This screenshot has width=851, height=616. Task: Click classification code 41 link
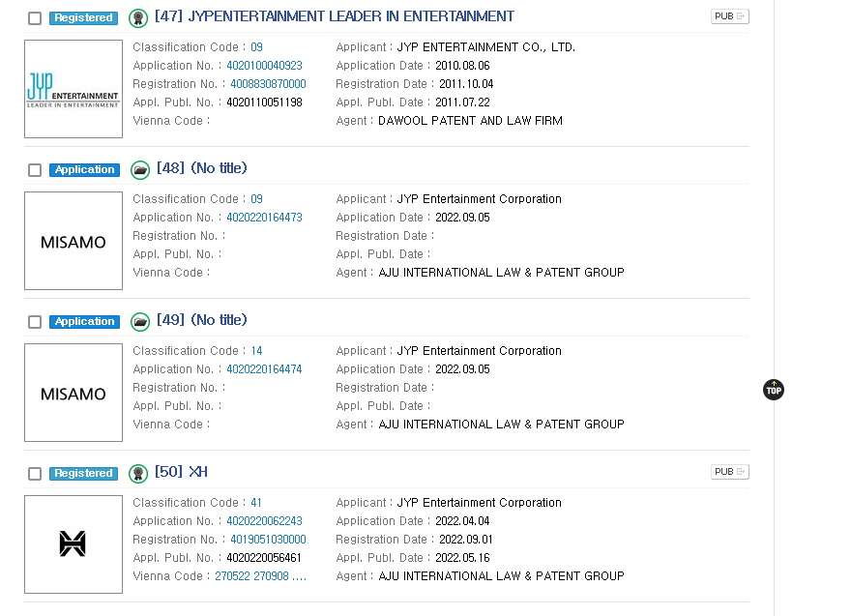pyautogui.click(x=256, y=503)
